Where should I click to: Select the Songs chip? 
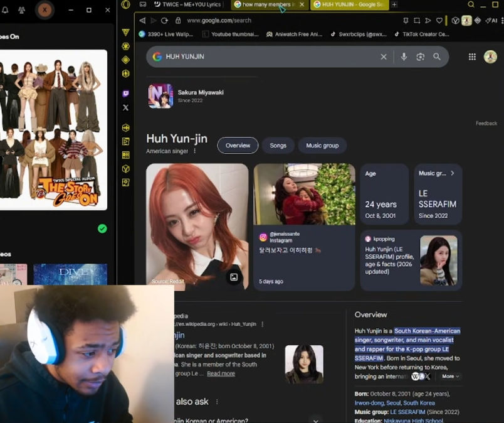click(278, 146)
